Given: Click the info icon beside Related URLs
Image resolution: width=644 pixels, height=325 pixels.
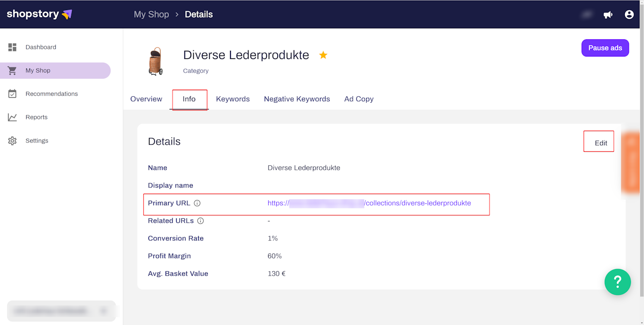Looking at the screenshot, I should (200, 221).
